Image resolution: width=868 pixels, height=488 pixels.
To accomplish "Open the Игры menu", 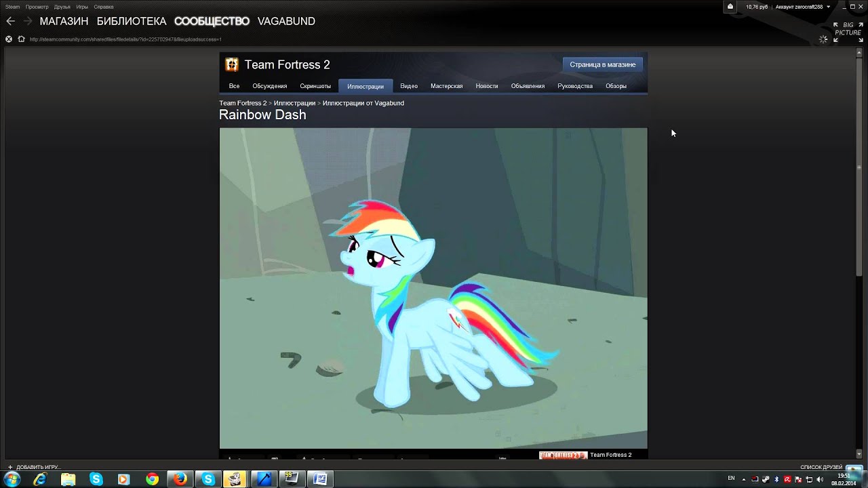I will [82, 7].
